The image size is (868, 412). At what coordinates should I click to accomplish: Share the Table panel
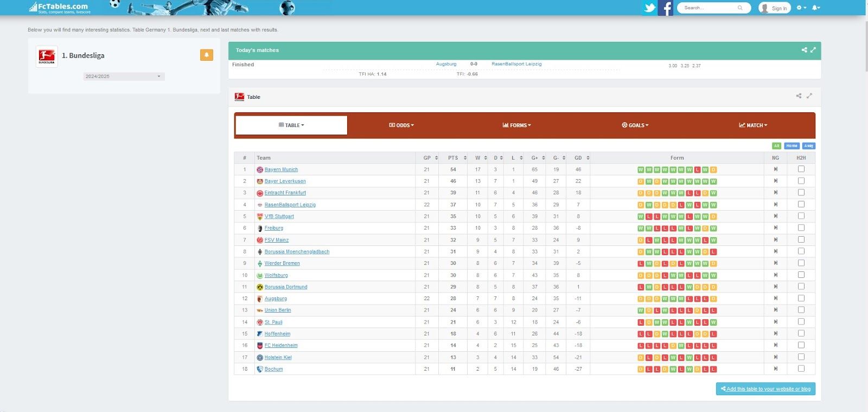[799, 96]
